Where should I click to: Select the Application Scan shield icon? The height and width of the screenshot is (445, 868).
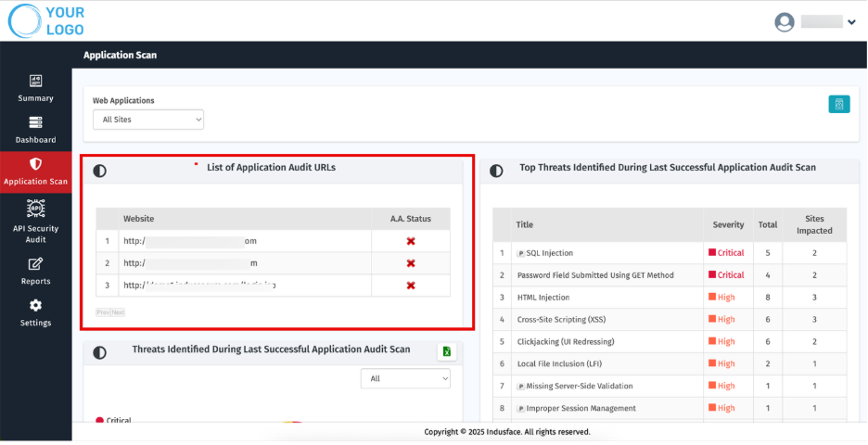pyautogui.click(x=35, y=164)
